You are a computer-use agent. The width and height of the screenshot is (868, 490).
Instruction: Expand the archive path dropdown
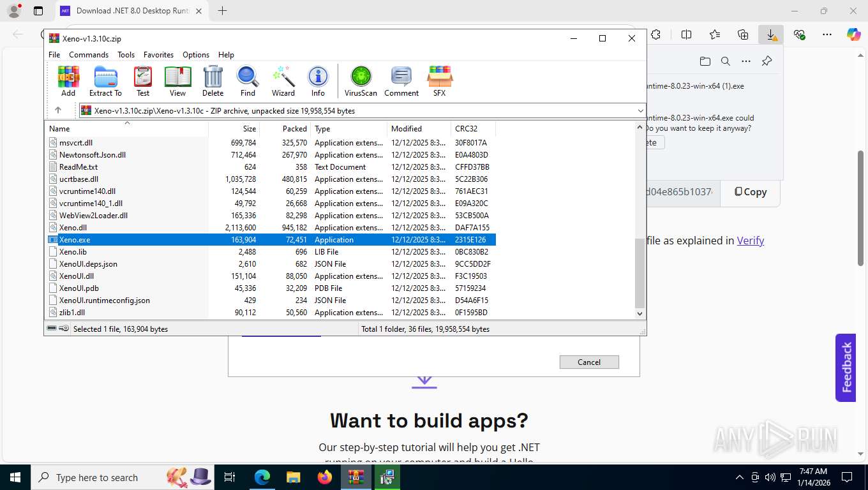pos(640,110)
